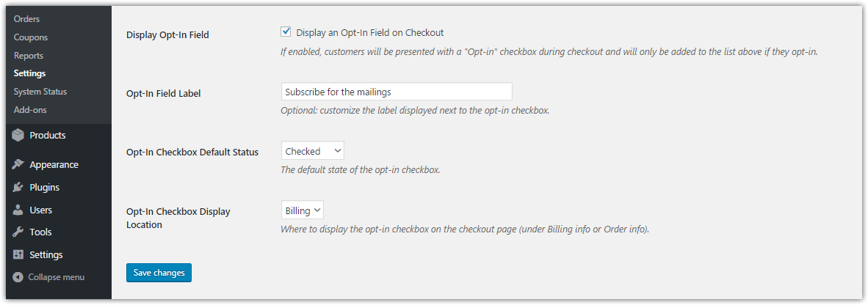Click the Opt-In Field Label text box
The image size is (868, 305).
tap(397, 92)
